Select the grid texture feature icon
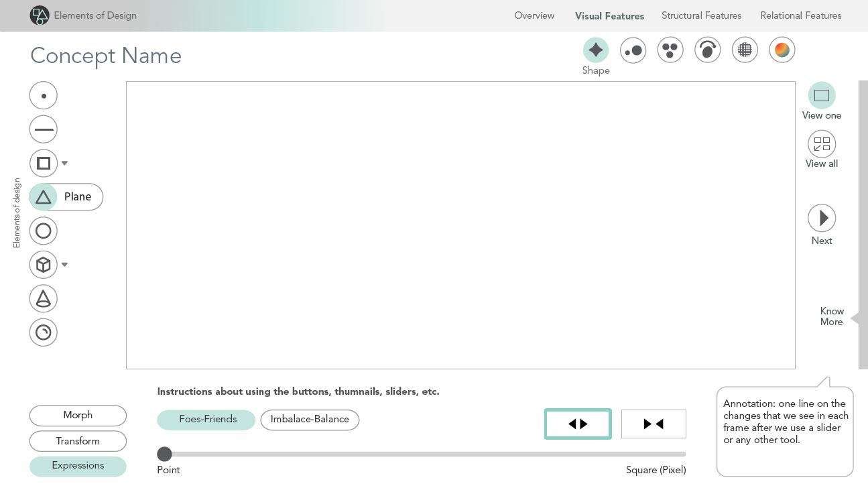This screenshot has width=868, height=490. 744,50
